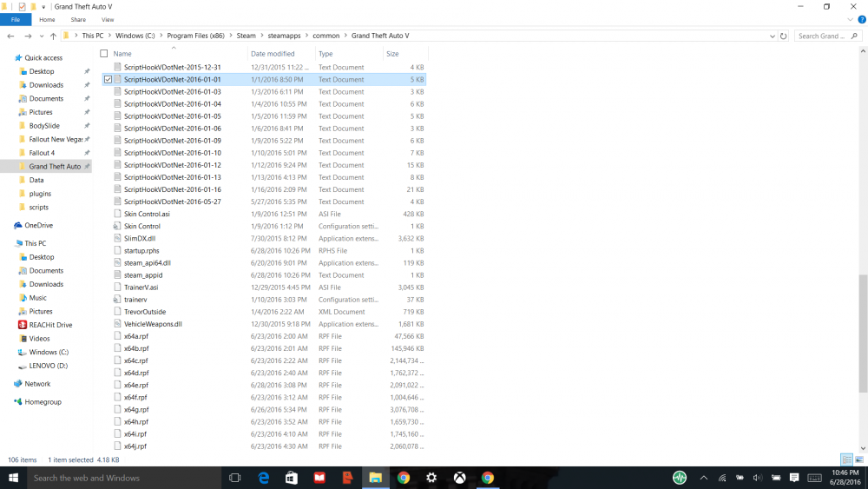Open the Windows Store taskbar icon
The width and height of the screenshot is (868, 489).
(x=292, y=478)
